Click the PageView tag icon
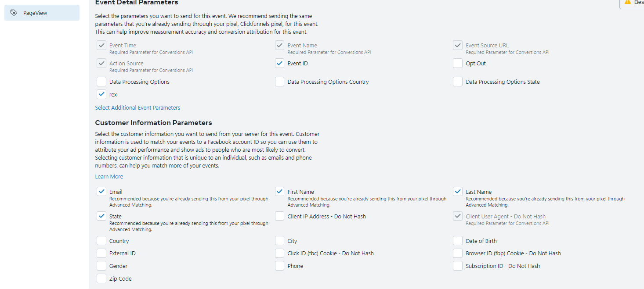Screen dimensions: 644x289 (14, 13)
